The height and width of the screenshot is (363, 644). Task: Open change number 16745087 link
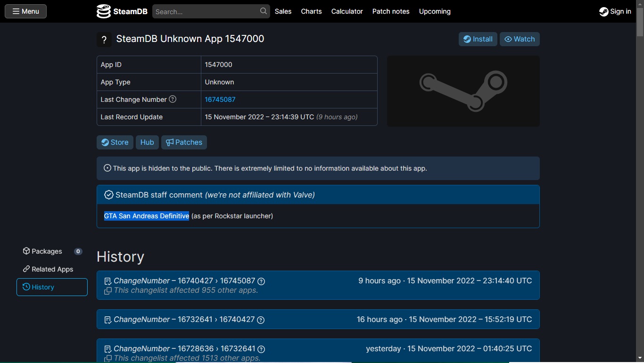220,99
